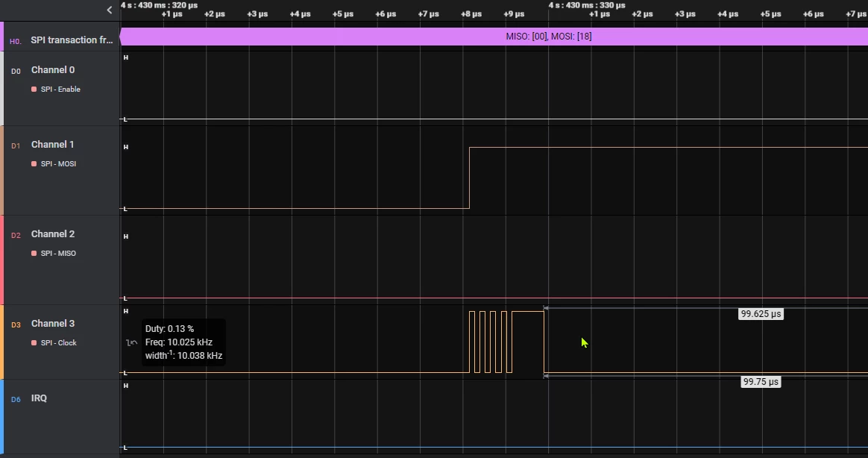
Task: Click the D0 channel identifier
Action: pos(16,72)
